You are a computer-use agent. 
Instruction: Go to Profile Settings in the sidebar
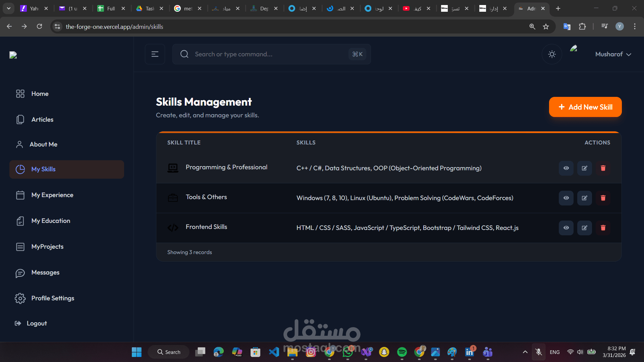coord(53,298)
